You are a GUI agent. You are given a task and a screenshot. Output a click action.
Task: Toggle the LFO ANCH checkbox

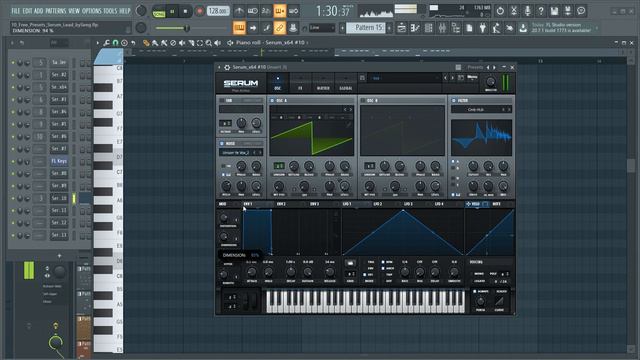(x=383, y=269)
